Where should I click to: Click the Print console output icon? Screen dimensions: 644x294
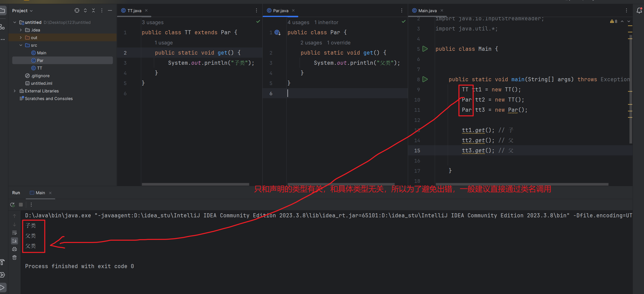click(x=14, y=249)
